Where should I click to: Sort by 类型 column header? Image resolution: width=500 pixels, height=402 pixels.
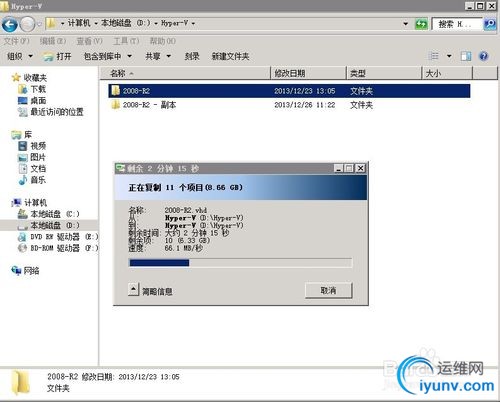(384, 73)
